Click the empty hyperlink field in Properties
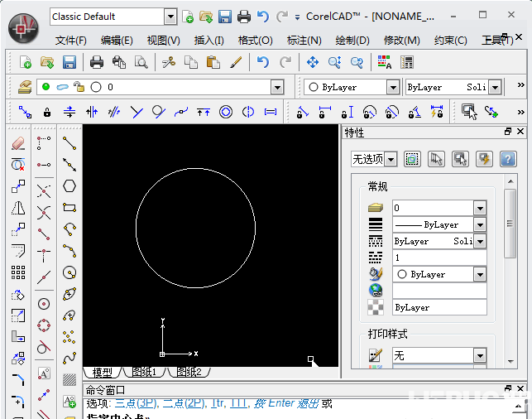Viewport: 532px width, 419px height. coord(439,291)
